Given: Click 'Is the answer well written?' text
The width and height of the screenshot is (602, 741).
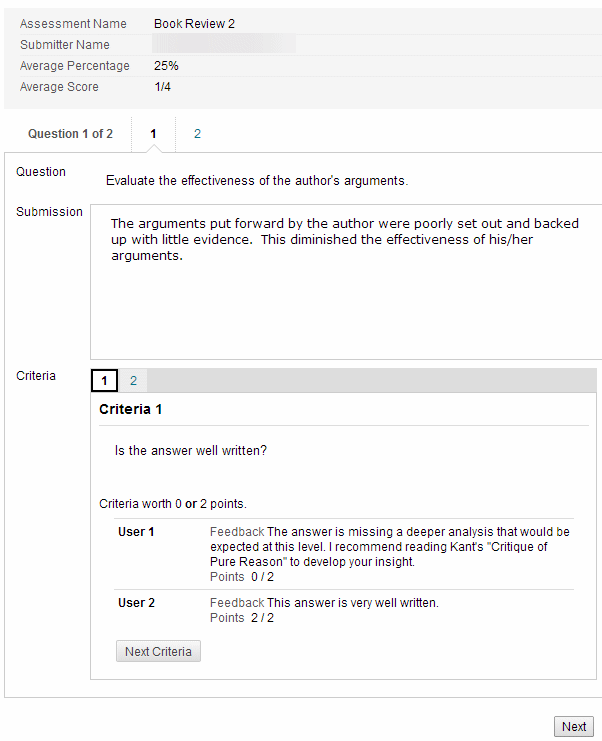Looking at the screenshot, I should (x=191, y=451).
